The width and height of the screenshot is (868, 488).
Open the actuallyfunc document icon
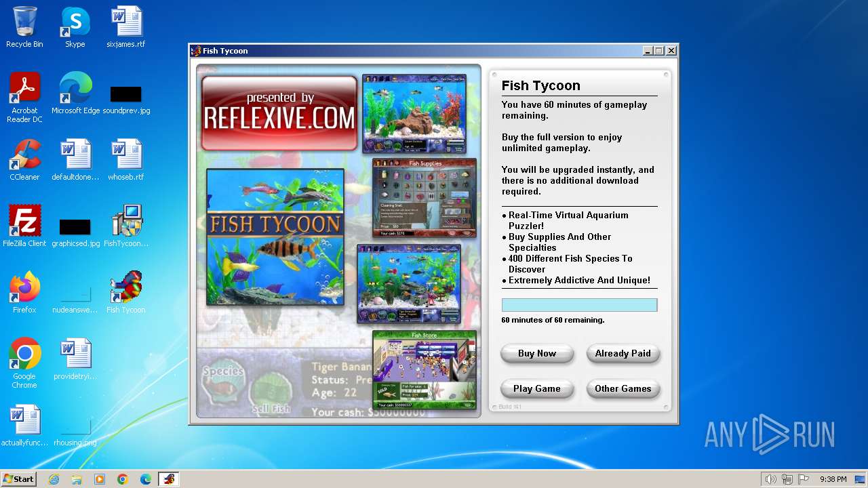[x=24, y=426]
